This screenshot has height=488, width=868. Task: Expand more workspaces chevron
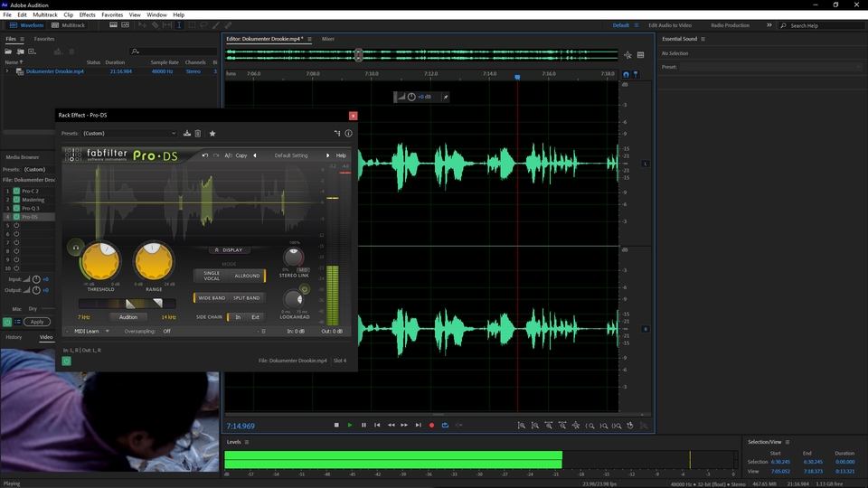[x=769, y=25]
